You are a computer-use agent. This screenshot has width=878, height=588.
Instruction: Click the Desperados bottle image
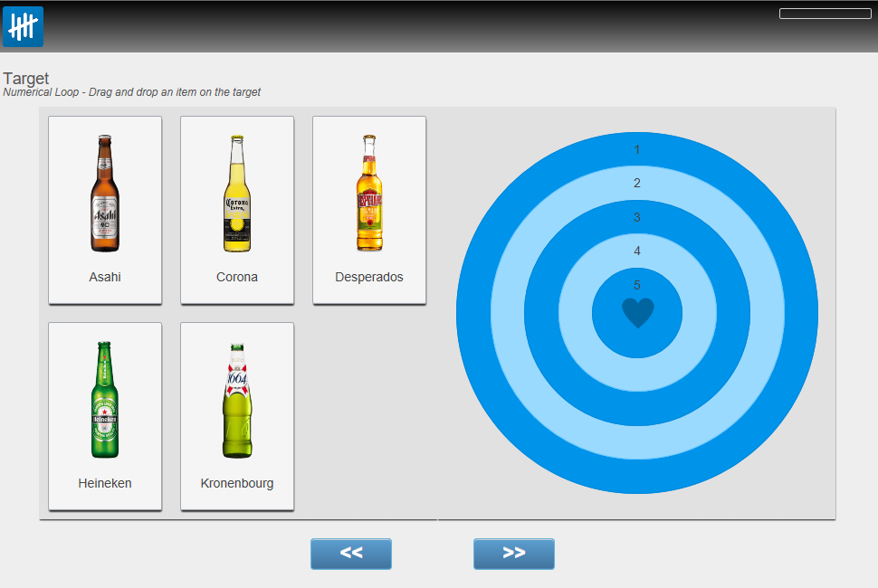[x=369, y=193]
